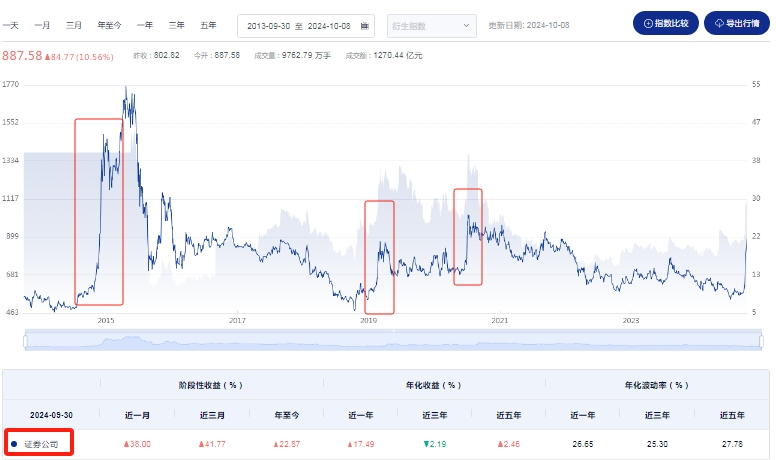Click the blue dot beside 证券公司
776x460 pixels.
point(14,444)
